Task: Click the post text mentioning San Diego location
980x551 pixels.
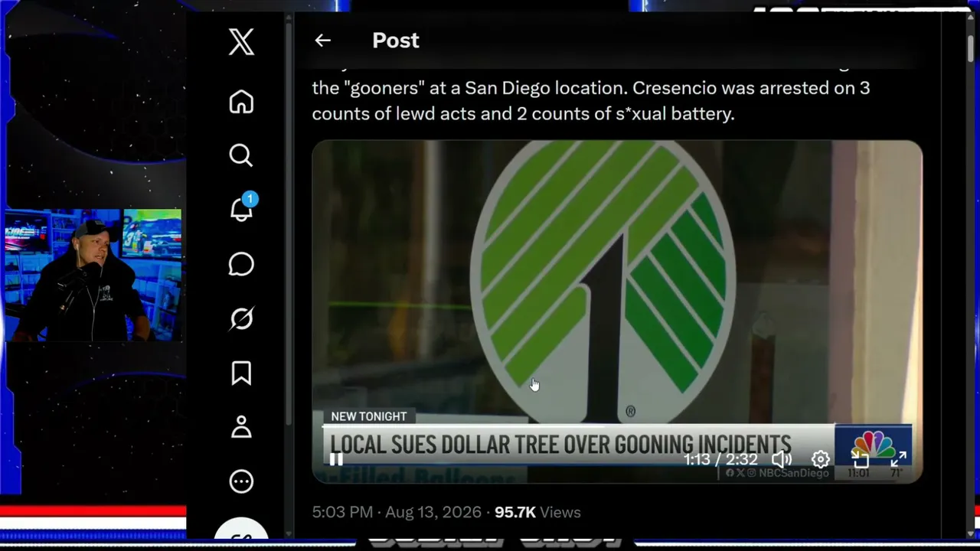Action: pos(590,101)
